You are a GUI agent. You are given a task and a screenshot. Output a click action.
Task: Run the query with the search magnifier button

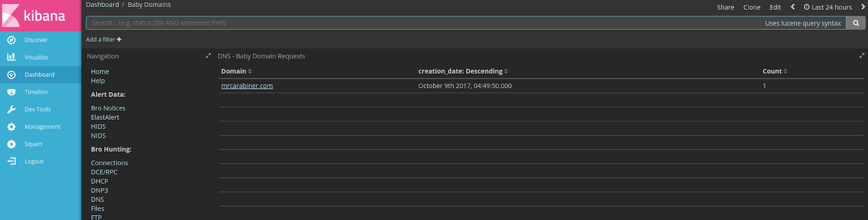pos(856,23)
